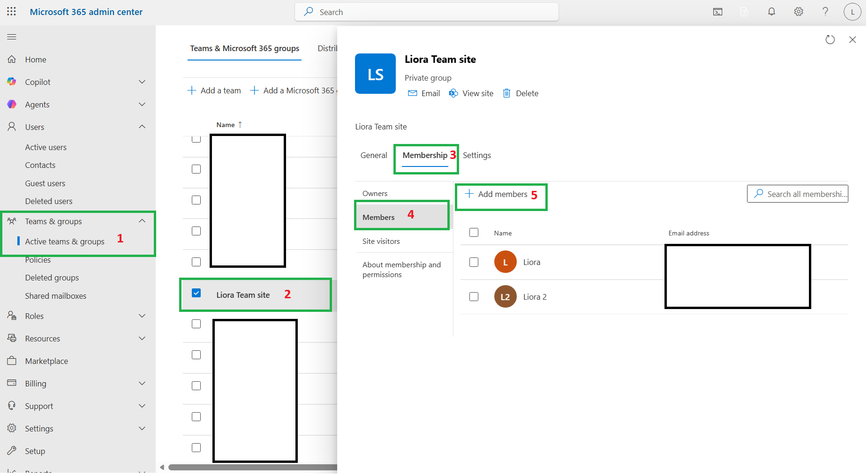Open notifications bell icon
This screenshot has height=476, width=868.
771,12
